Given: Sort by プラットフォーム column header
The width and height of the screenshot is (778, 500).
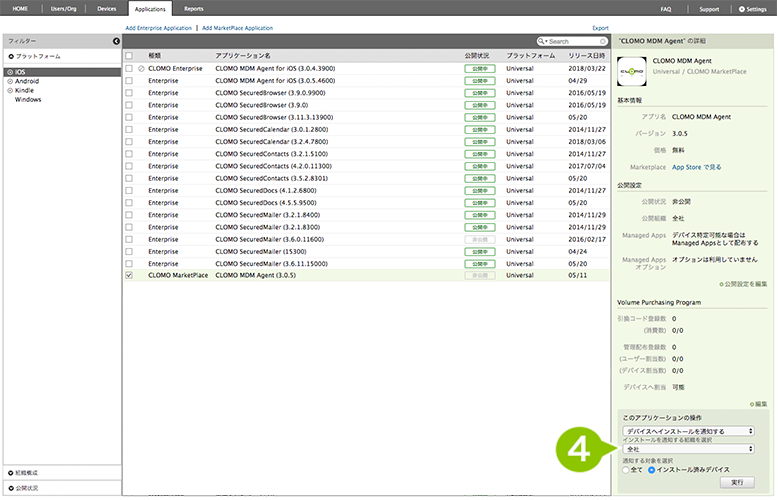Looking at the screenshot, I should pyautogui.click(x=531, y=56).
